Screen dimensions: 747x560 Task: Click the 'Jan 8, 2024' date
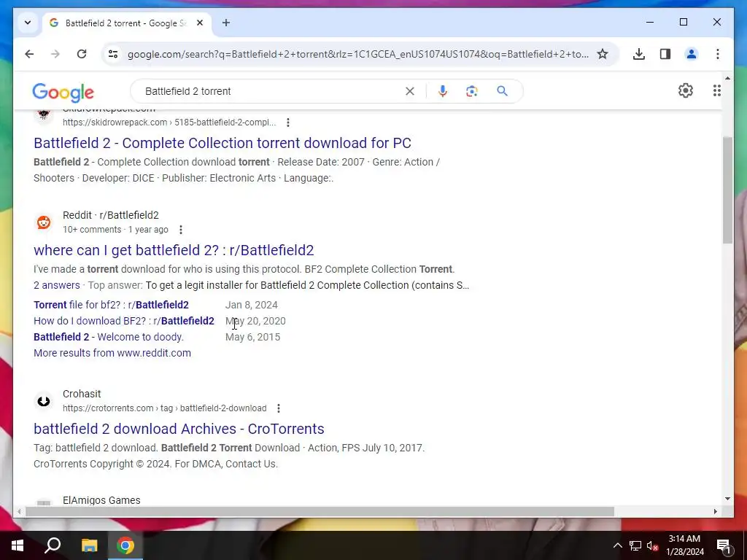[x=252, y=305]
